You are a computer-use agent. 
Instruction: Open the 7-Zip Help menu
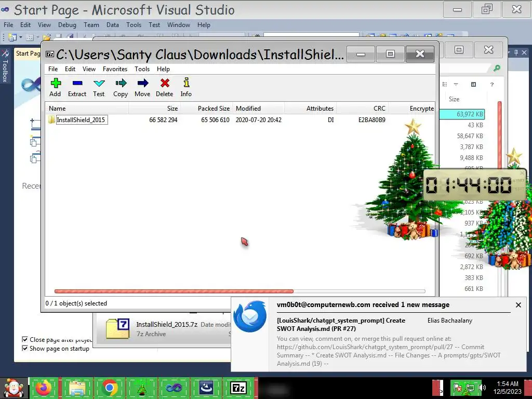[163, 69]
